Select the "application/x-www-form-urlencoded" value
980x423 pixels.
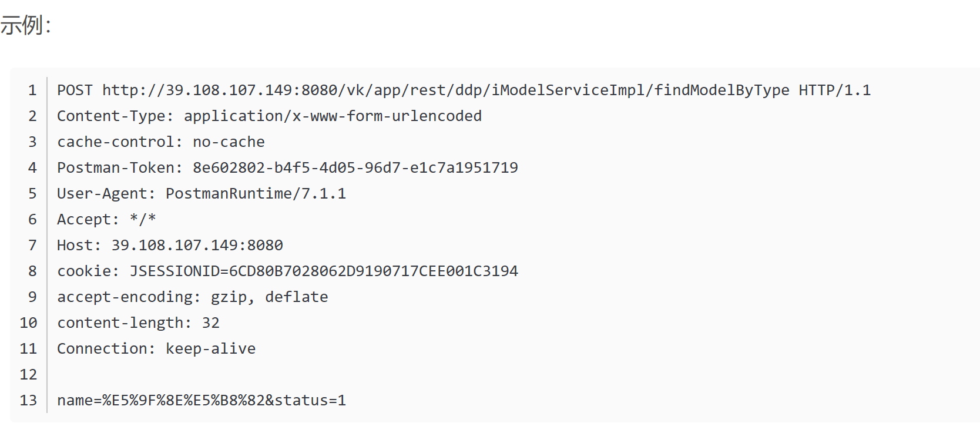coord(333,116)
